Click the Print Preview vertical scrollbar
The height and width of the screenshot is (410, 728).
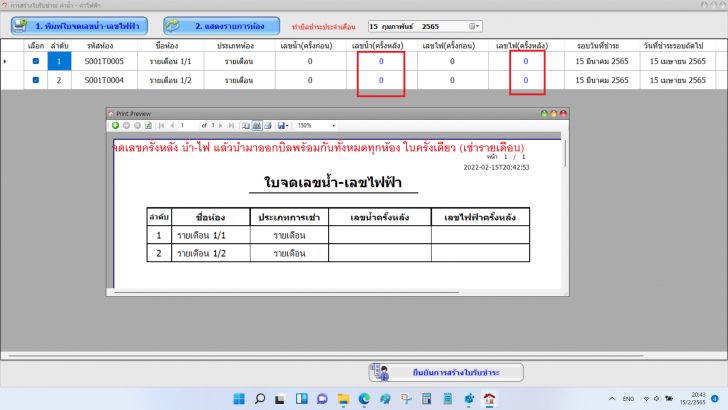pyautogui.click(x=565, y=153)
